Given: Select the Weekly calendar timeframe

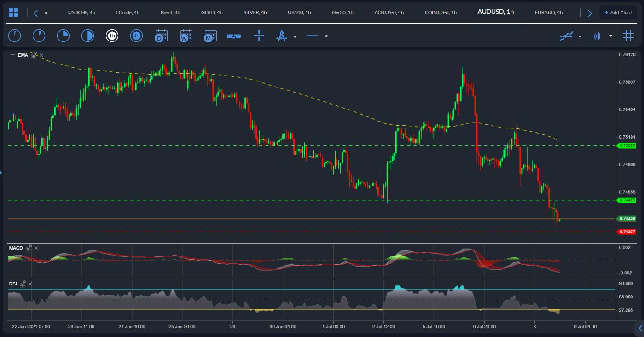Looking at the screenshot, I should click(186, 35).
